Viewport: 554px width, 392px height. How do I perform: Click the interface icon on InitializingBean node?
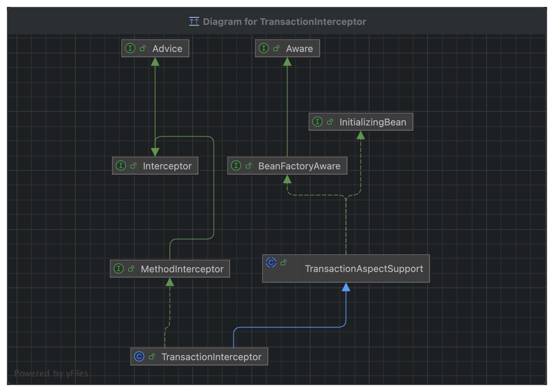(x=317, y=122)
